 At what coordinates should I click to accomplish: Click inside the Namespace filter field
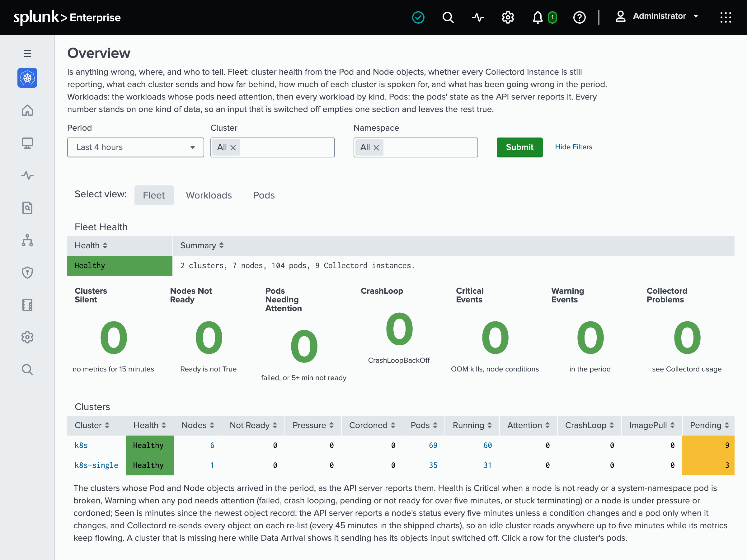click(x=416, y=147)
